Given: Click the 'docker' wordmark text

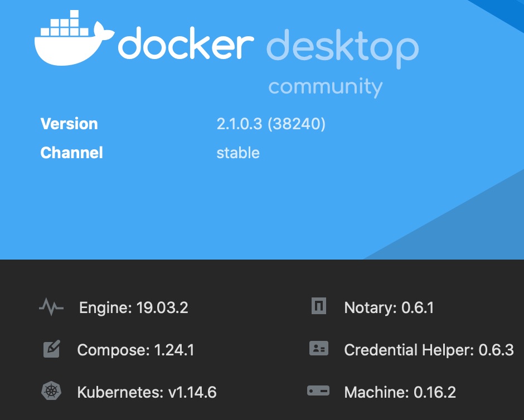Looking at the screenshot, I should click(x=186, y=43).
